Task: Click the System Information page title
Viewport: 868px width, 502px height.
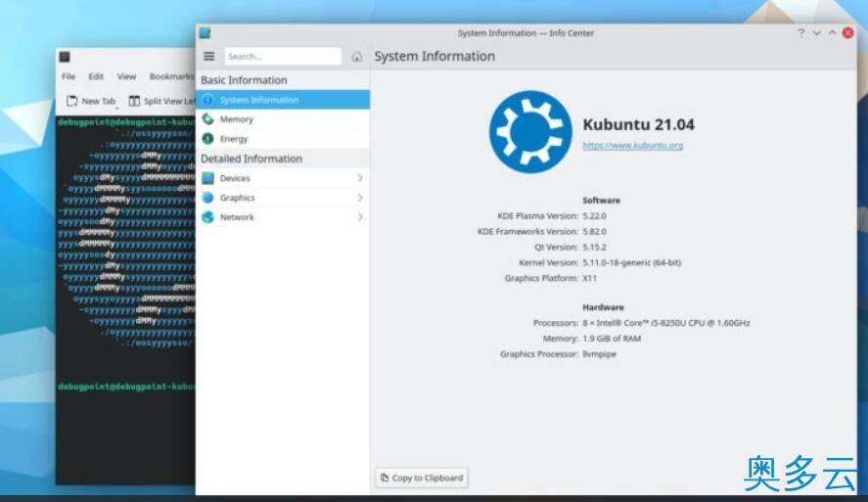Action: pyautogui.click(x=434, y=57)
